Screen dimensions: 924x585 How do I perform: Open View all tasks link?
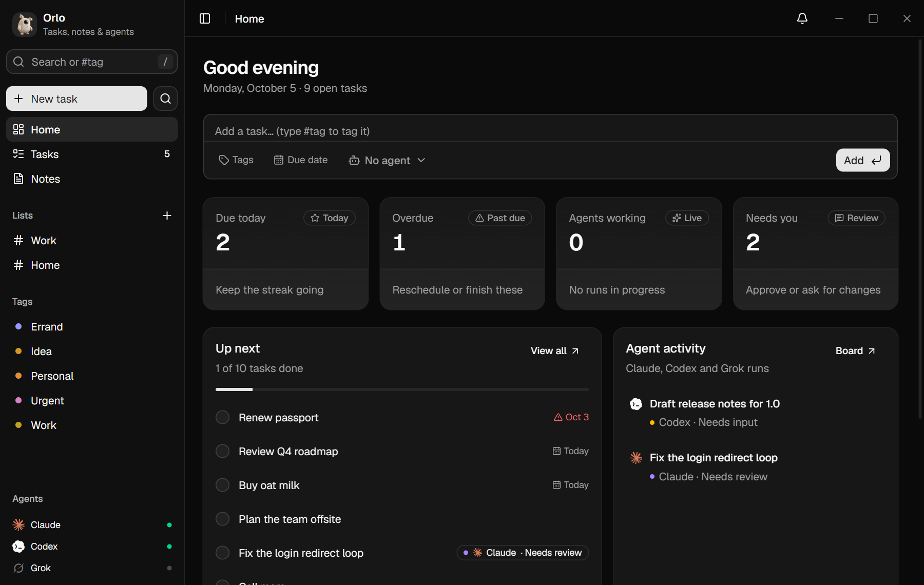(x=555, y=351)
